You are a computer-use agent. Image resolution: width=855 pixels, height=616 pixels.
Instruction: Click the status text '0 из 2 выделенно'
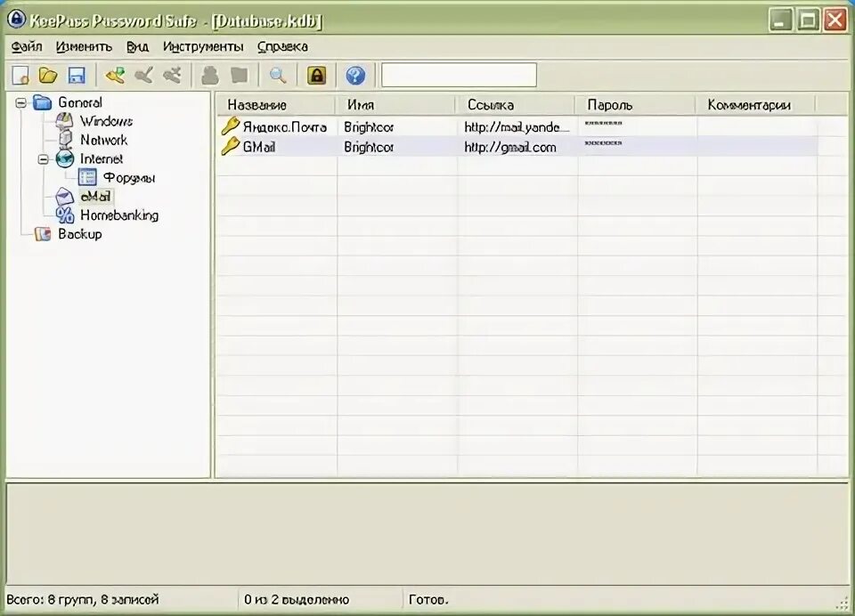(x=297, y=600)
